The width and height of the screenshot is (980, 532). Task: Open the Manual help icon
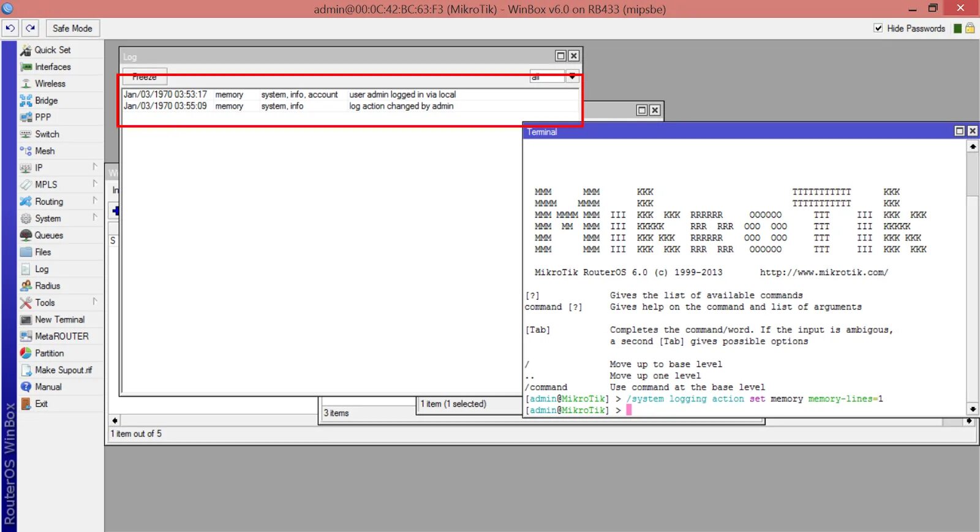(26, 387)
